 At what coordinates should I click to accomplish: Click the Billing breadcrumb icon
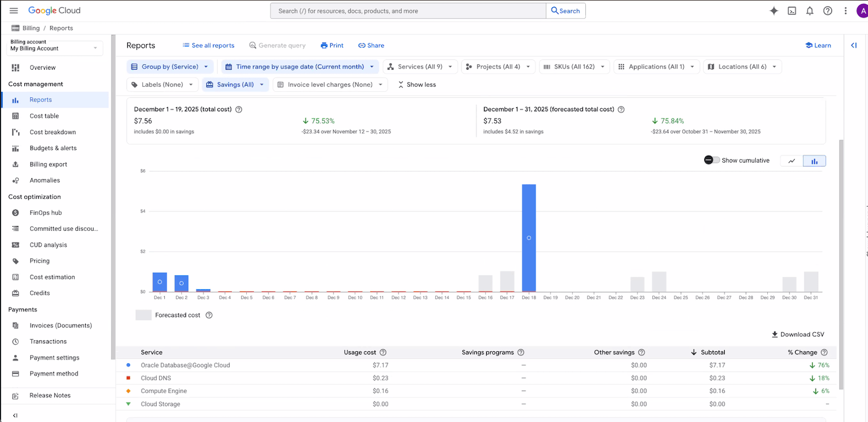(15, 28)
